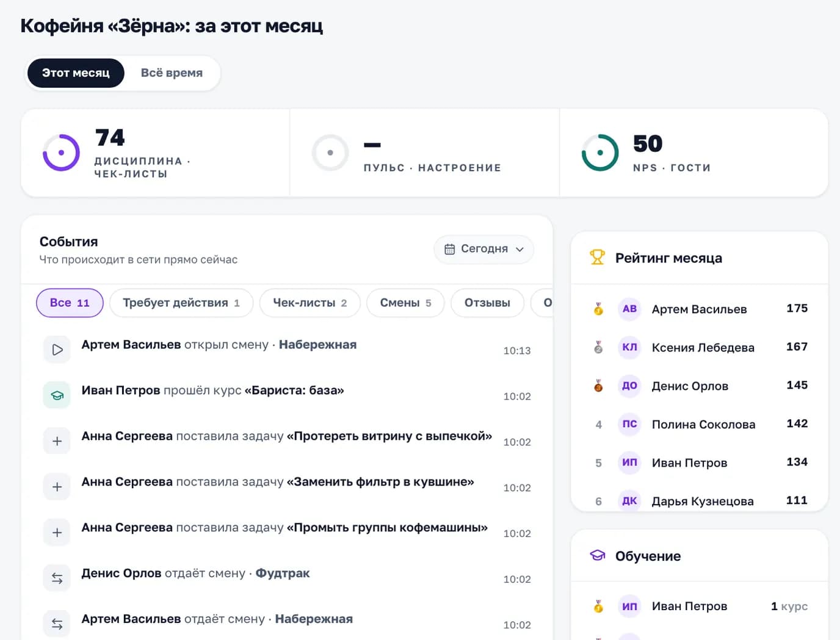Click the КЛ avatar in the rating list
840x640 pixels.
tap(629, 348)
